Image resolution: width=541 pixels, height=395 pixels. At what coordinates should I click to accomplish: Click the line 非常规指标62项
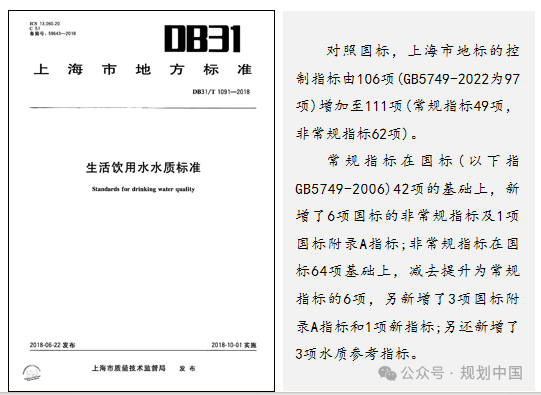coord(356,134)
